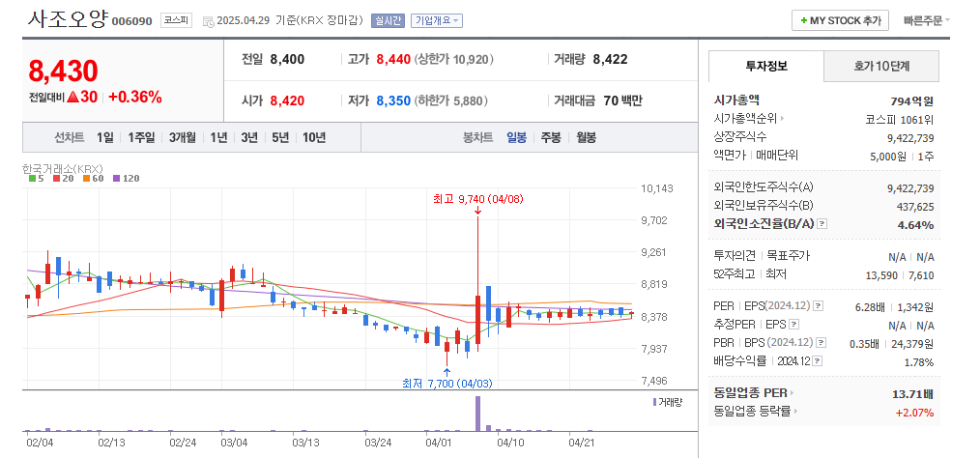Screen dimensions: 980x458
Task: Click help icon next to 외국인소진율(B/A)
Action: 821,224
